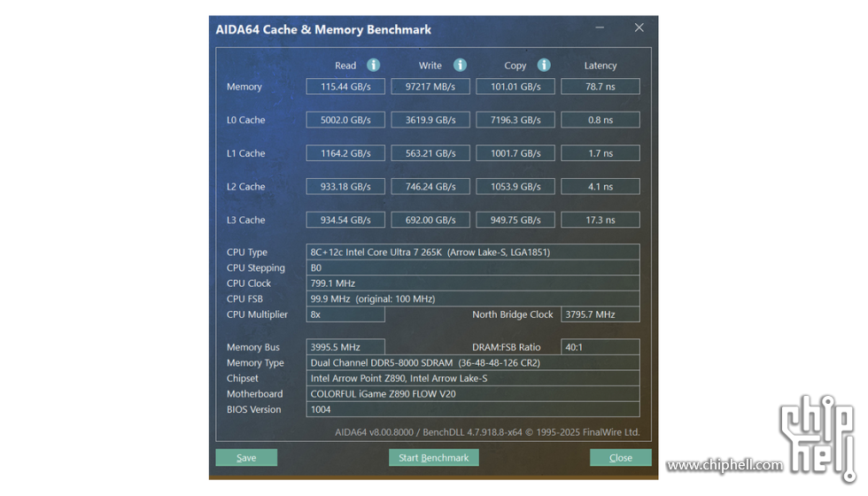Select the Memory Write value 97217 MB/s
The width and height of the screenshot is (868, 496).
430,87
